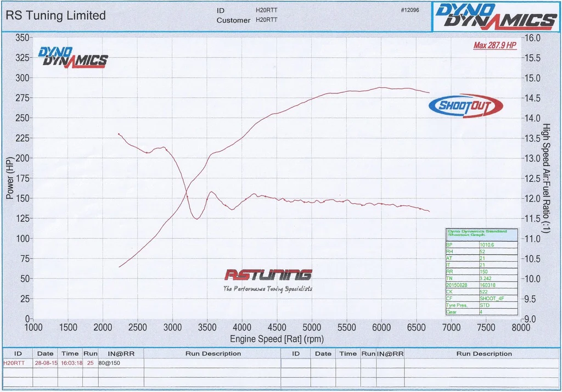Click the Shootout oval logo
Screen dimensions: 562x392
(465, 106)
